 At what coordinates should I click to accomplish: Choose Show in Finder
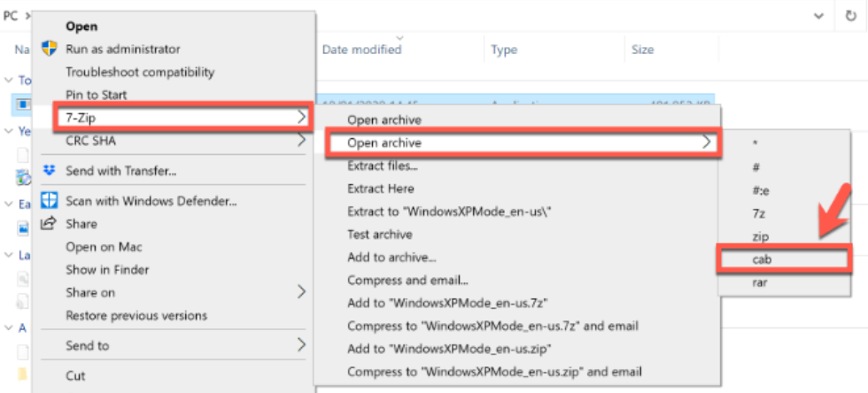(107, 270)
